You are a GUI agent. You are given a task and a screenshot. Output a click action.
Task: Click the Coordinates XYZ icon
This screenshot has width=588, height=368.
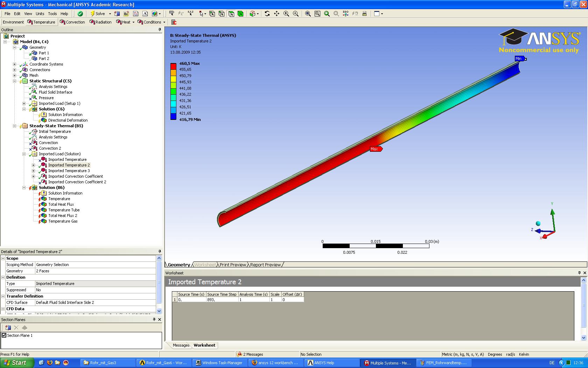(x=190, y=14)
